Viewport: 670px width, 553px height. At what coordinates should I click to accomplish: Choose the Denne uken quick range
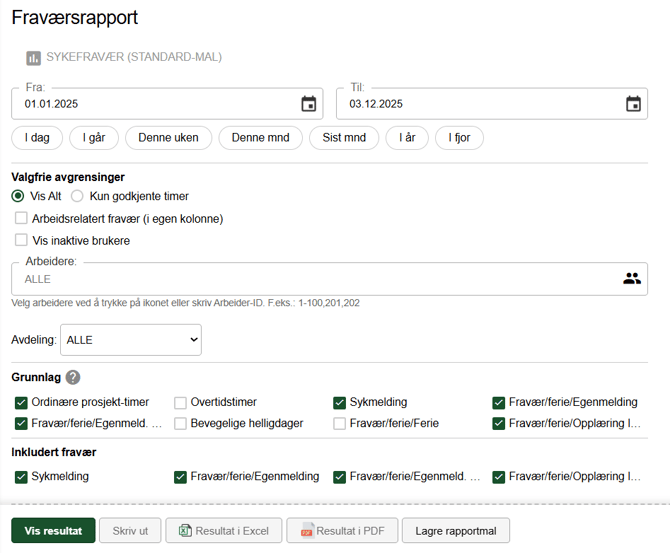[x=168, y=138]
